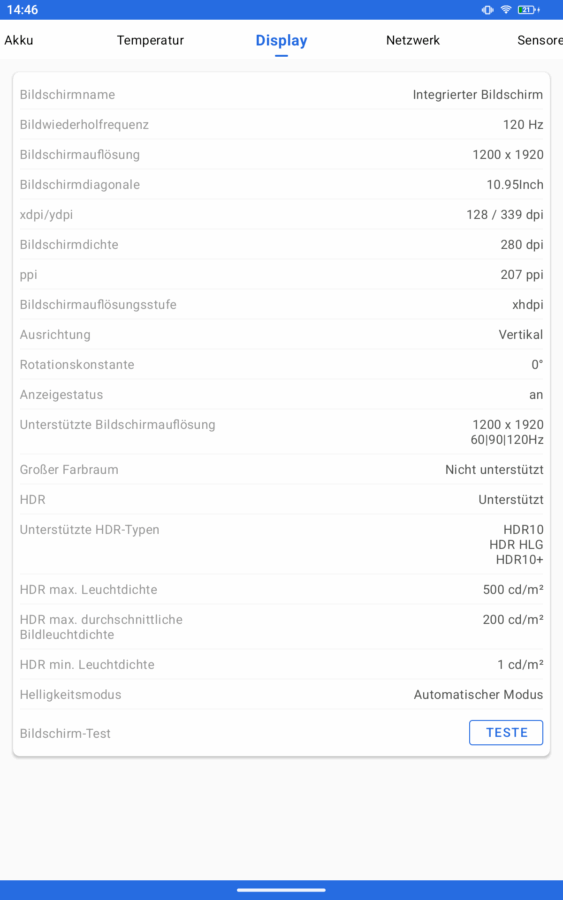Screen dimensions: 563x900
Task: Switch to the Akku tab
Action: pos(19,40)
